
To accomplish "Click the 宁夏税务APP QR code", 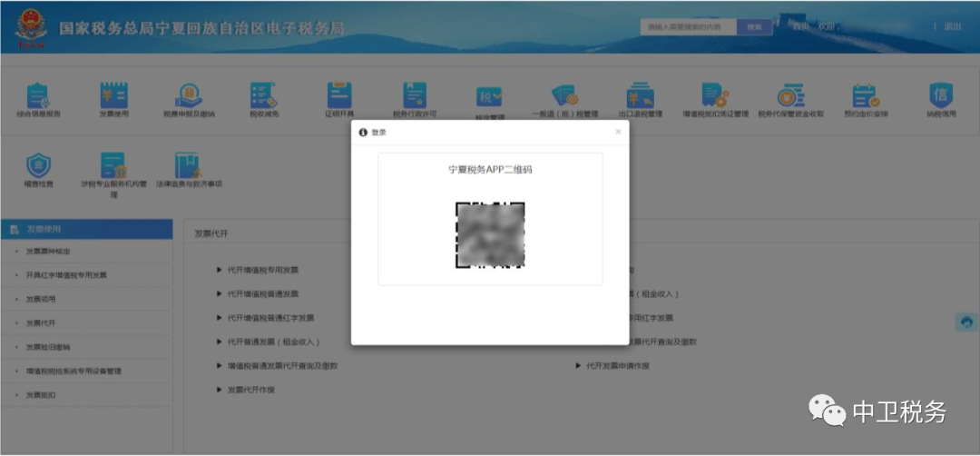I will [x=490, y=235].
